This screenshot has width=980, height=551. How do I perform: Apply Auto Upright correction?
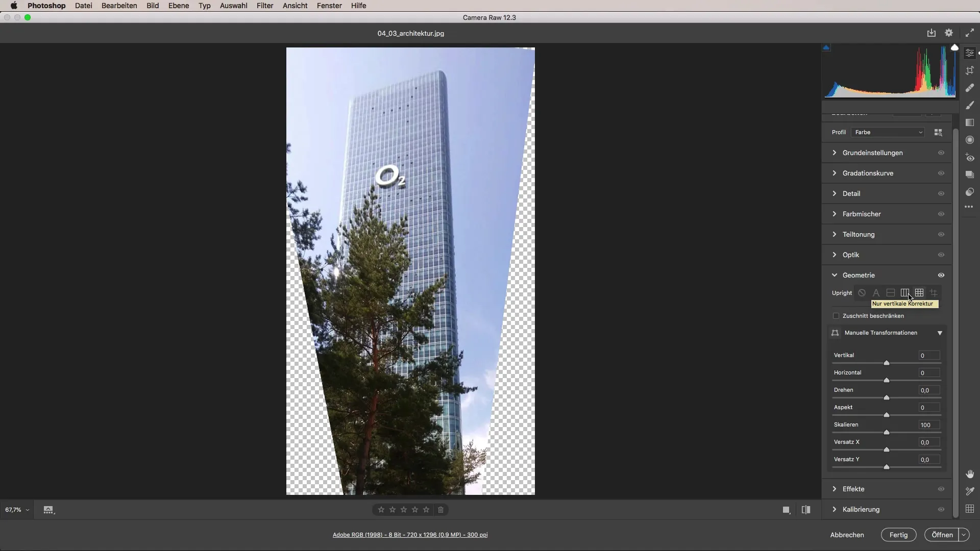pos(876,293)
